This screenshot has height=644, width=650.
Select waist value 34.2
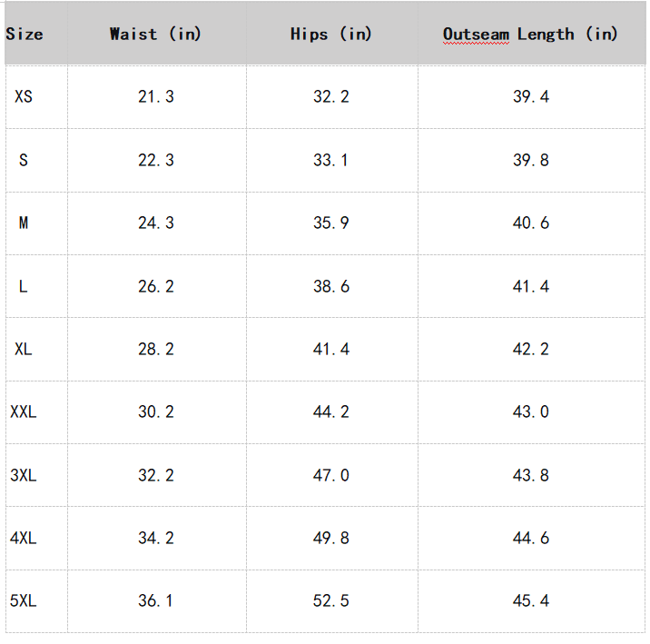click(155, 538)
